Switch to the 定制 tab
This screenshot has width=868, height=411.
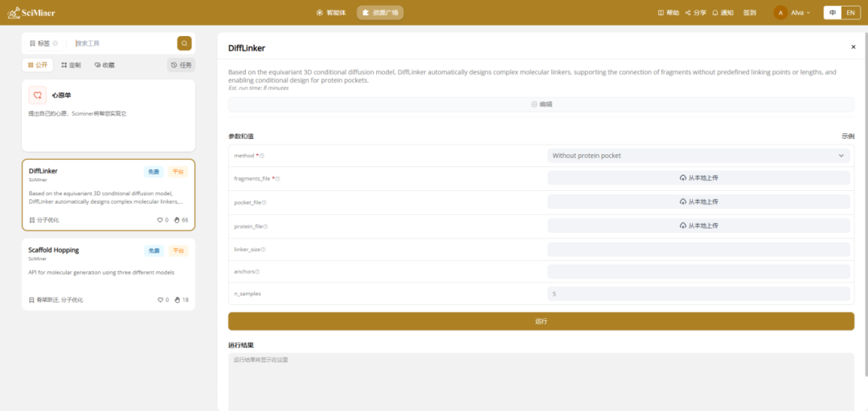pos(71,65)
